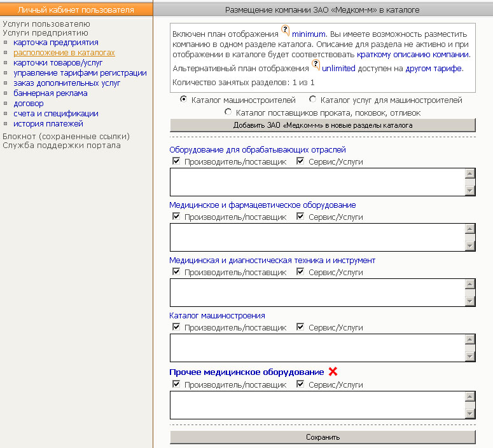Uncheck Сервис/Услуги under 'Оборудование для обрабатывающих отраслей'

click(x=300, y=161)
